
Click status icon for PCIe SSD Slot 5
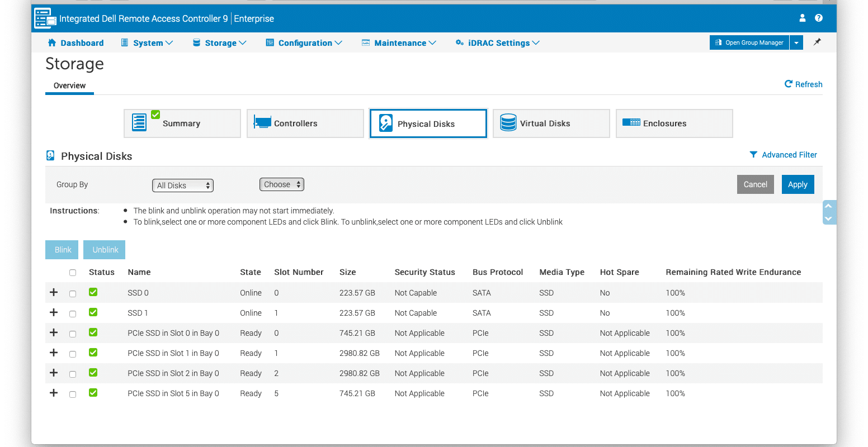[93, 393]
